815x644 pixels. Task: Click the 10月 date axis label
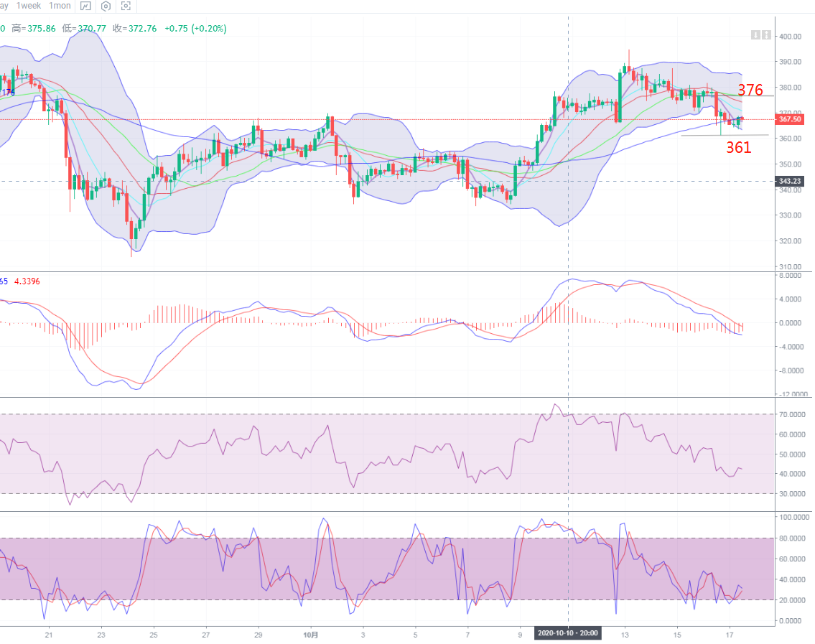[310, 635]
